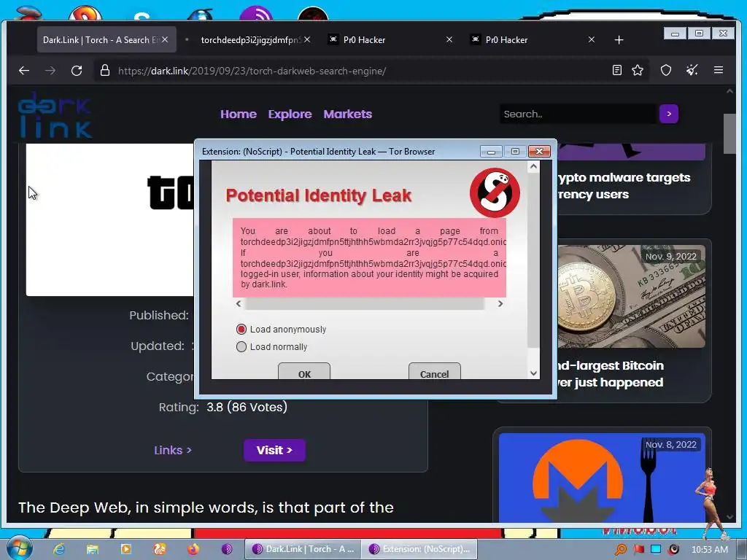Screen dimensions: 747x560
Task: Open the Bitcoin coin article thumbnail
Action: pyautogui.click(x=631, y=296)
